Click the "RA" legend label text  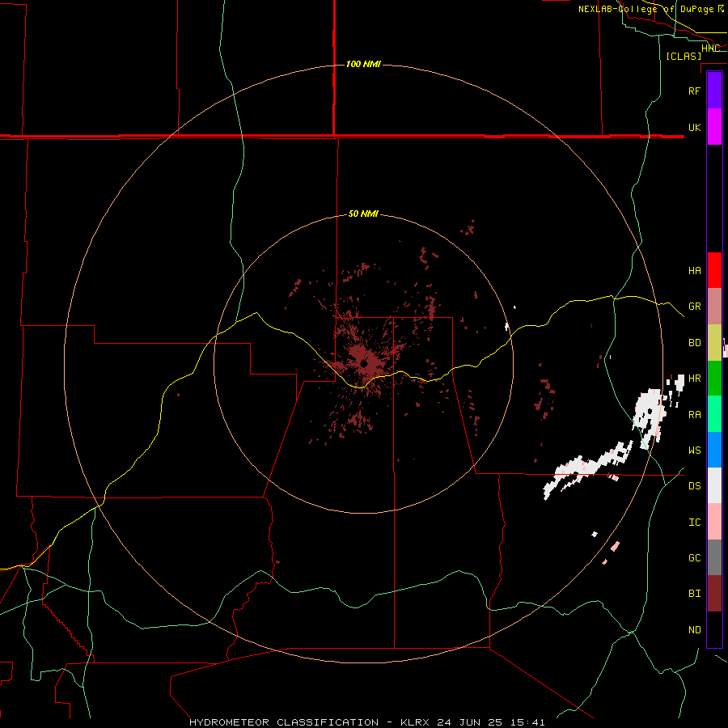(x=694, y=415)
